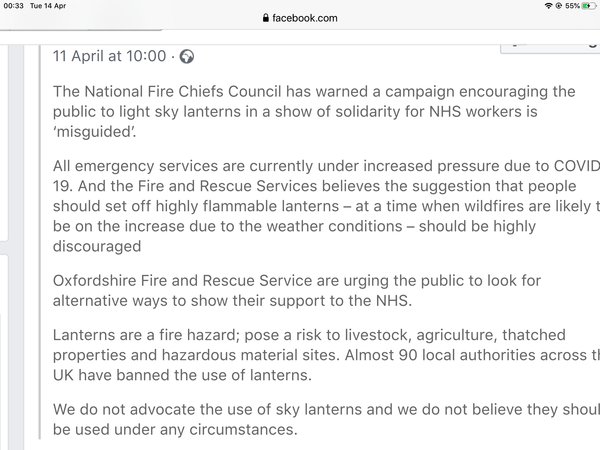Click the Oxfordshire Fire and Rescue Service paragraph

tap(297, 291)
